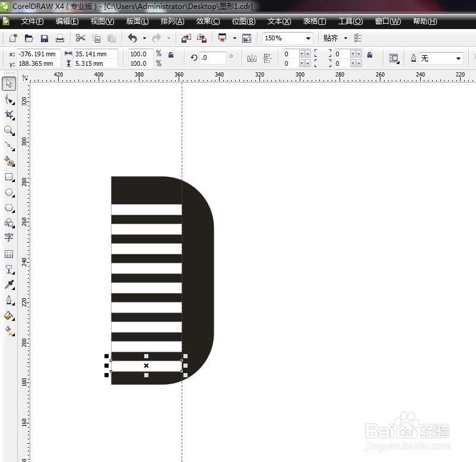Viewport: 476px width, 462px height.
Task: Select the Rectangle tool
Action: click(9, 177)
